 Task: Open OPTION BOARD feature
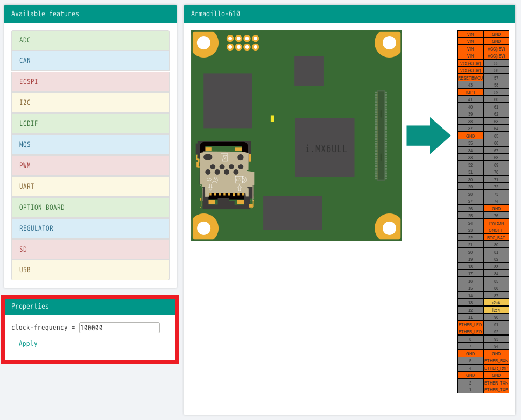click(x=90, y=208)
